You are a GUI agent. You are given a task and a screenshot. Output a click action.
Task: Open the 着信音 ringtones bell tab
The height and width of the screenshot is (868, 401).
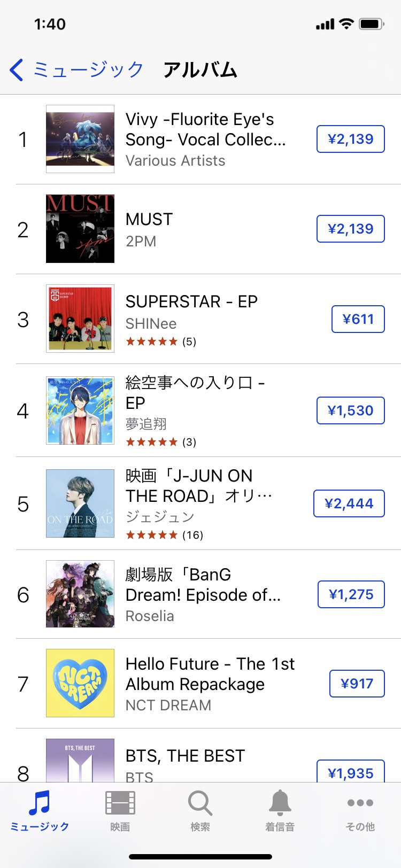click(x=280, y=811)
